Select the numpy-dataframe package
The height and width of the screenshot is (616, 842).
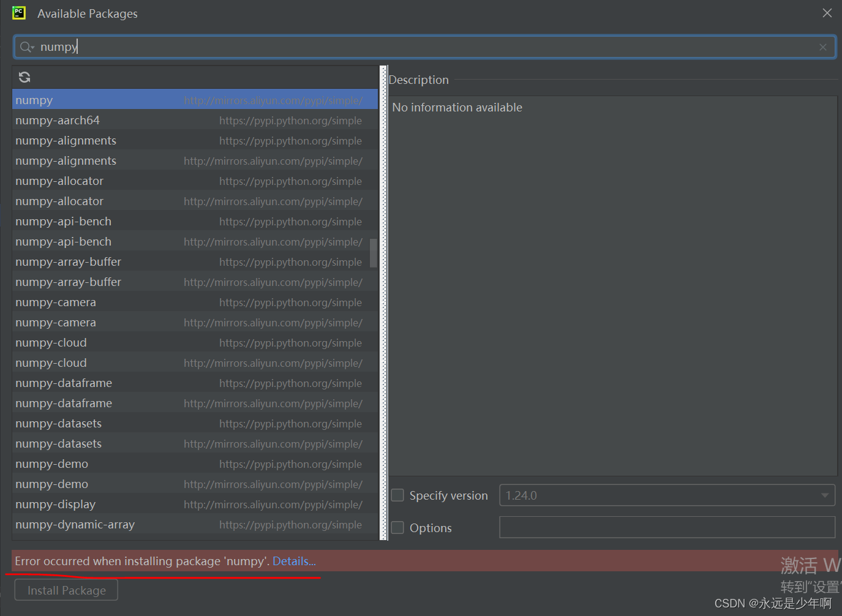click(122, 383)
